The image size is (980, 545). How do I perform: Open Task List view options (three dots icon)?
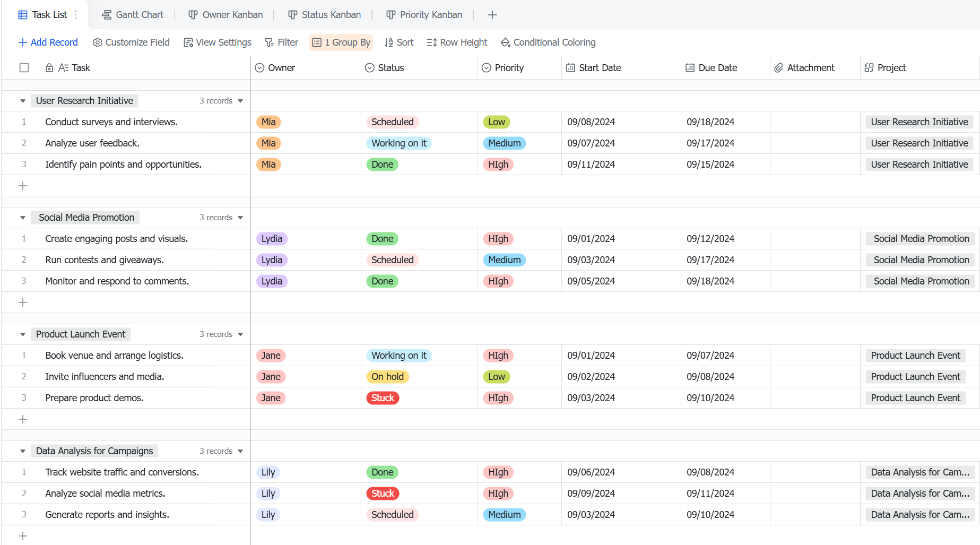76,15
